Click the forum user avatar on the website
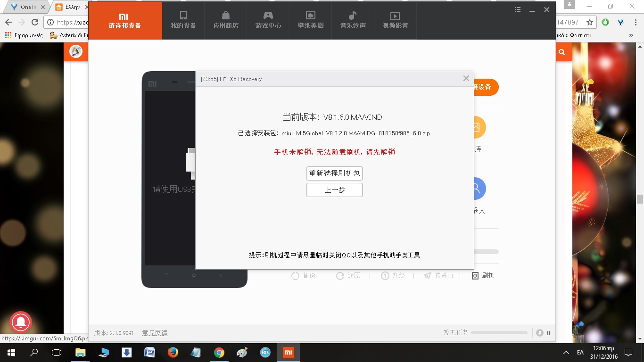The height and width of the screenshot is (362, 644). coord(76,51)
